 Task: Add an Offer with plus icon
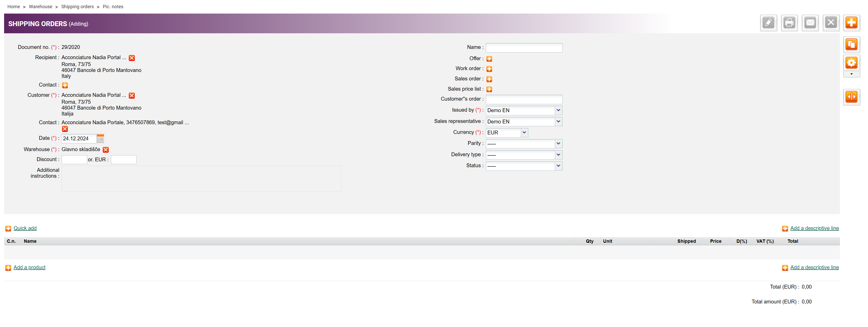(x=489, y=59)
